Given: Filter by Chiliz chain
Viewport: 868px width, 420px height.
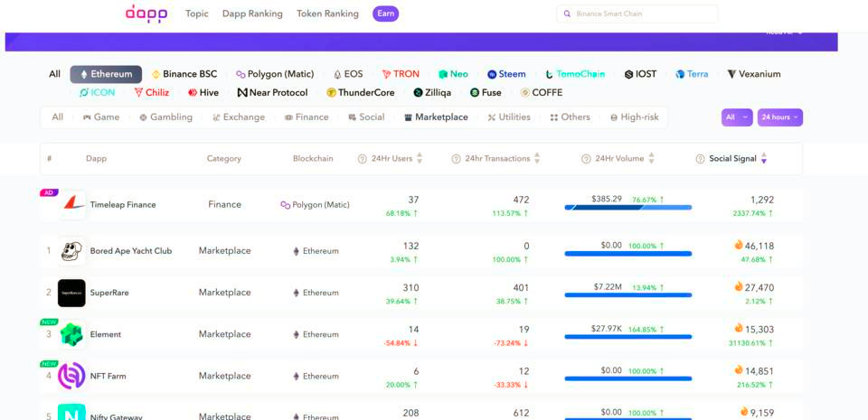Looking at the screenshot, I should (152, 93).
